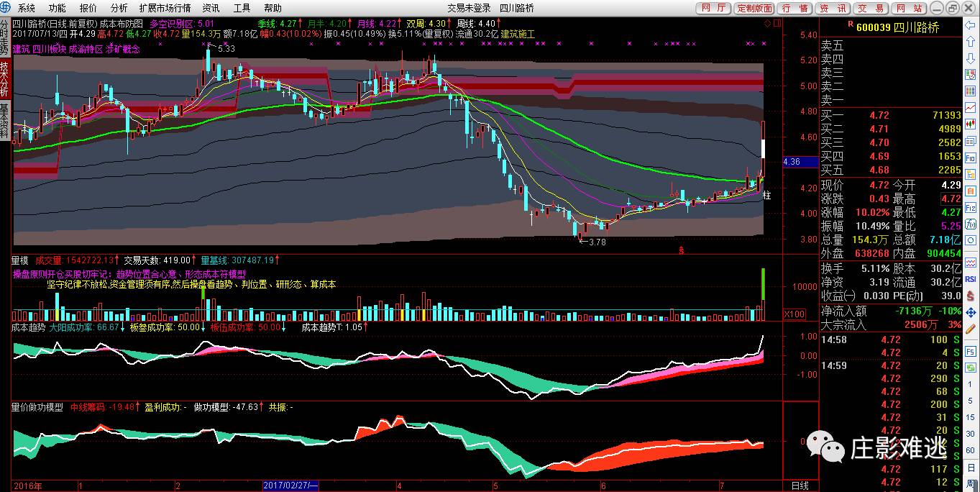Viewport: 980px width, 492px height.
Task: Click the 2017/02/27 date marker on timeline
Action: 292,486
